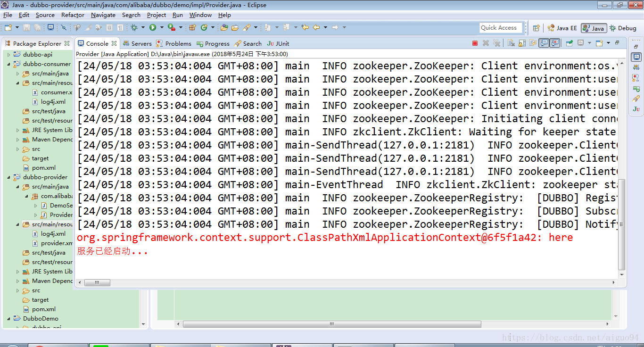Click the Open Task folder icon
The height and width of the screenshot is (347, 644).
click(x=235, y=28)
